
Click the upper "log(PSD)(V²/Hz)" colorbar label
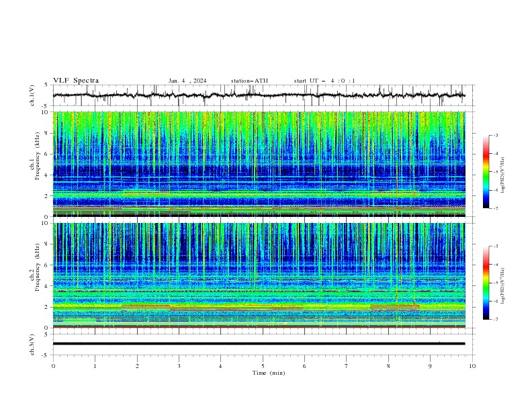pos(502,175)
